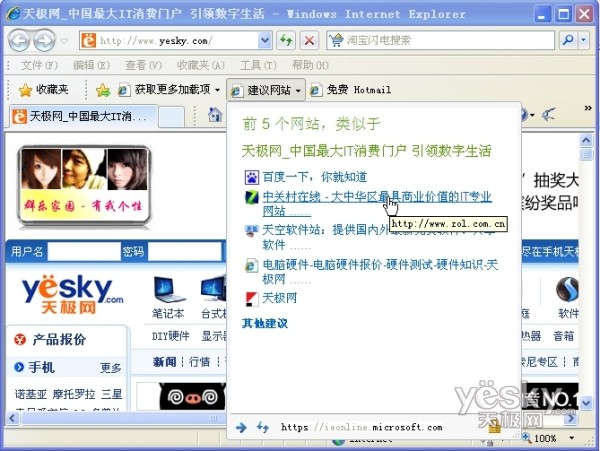Image resolution: width=600 pixels, height=451 pixels.
Task: Open the 工具(T) menu
Action: (x=258, y=65)
